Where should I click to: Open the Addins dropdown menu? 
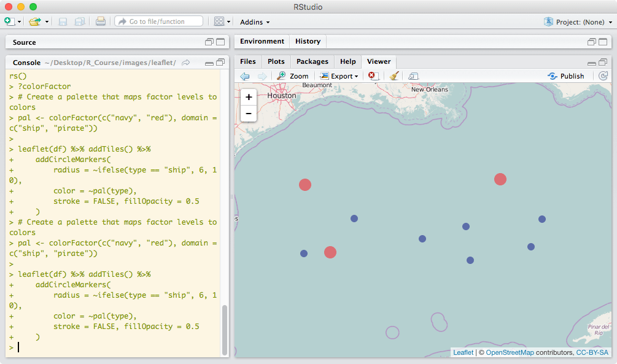click(255, 22)
